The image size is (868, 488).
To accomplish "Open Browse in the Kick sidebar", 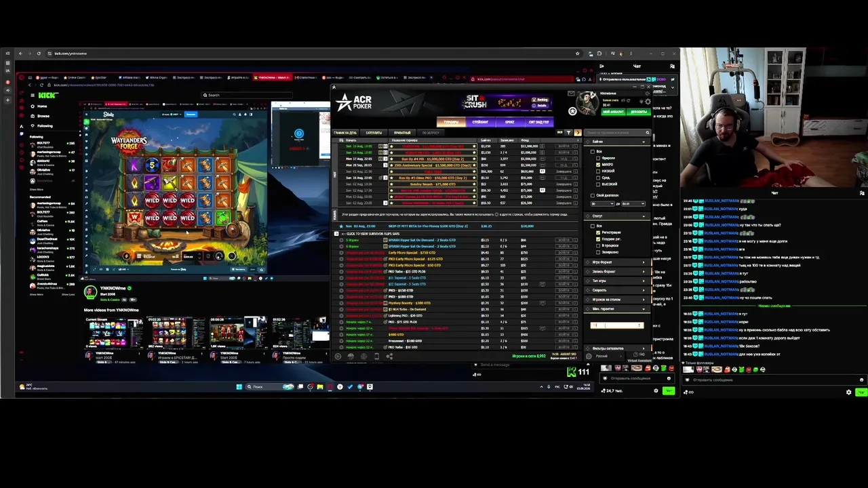I will tap(43, 116).
